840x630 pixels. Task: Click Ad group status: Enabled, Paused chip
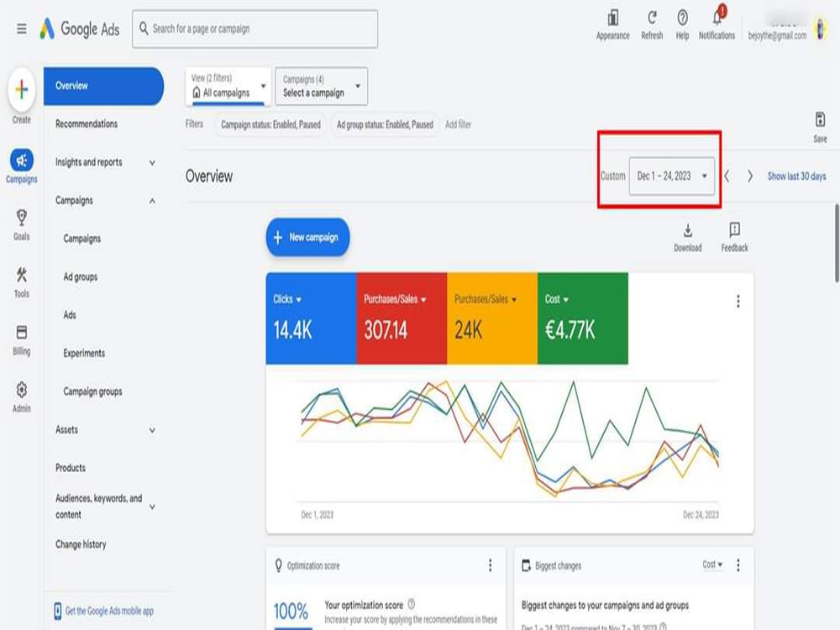pyautogui.click(x=385, y=125)
